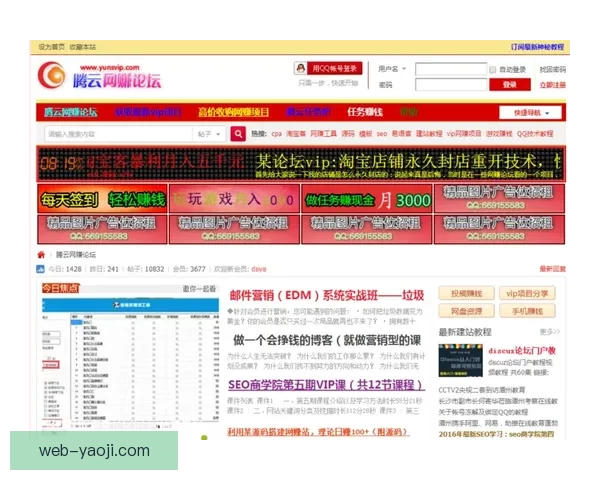Click the 做任务赚现金 月3000 ad banner
The width and height of the screenshot is (600, 480).
click(x=367, y=199)
